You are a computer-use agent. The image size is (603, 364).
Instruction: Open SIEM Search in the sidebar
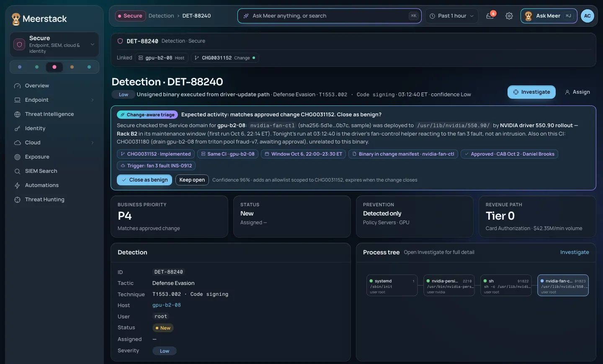[54, 171]
